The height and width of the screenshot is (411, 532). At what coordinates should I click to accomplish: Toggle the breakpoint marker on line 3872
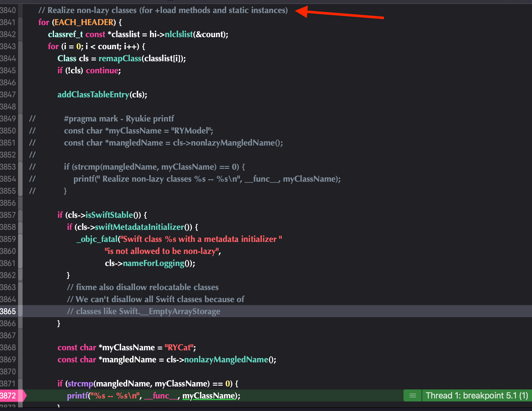coord(12,395)
